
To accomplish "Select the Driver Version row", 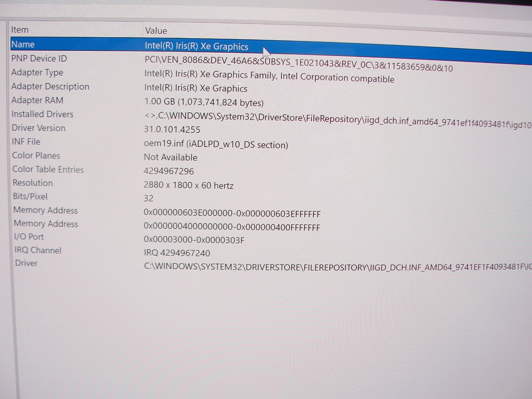I will coord(39,128).
